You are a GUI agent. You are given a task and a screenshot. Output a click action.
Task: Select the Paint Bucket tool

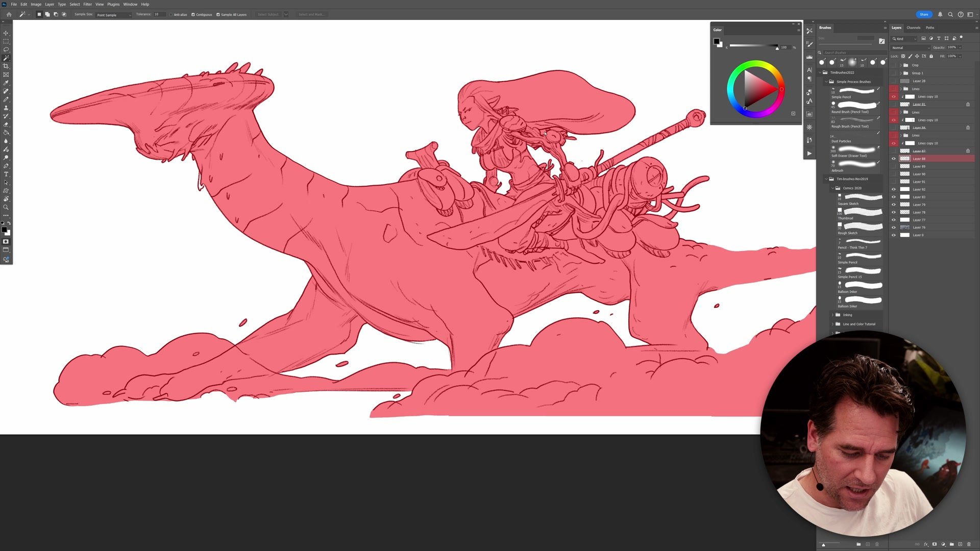(6, 133)
